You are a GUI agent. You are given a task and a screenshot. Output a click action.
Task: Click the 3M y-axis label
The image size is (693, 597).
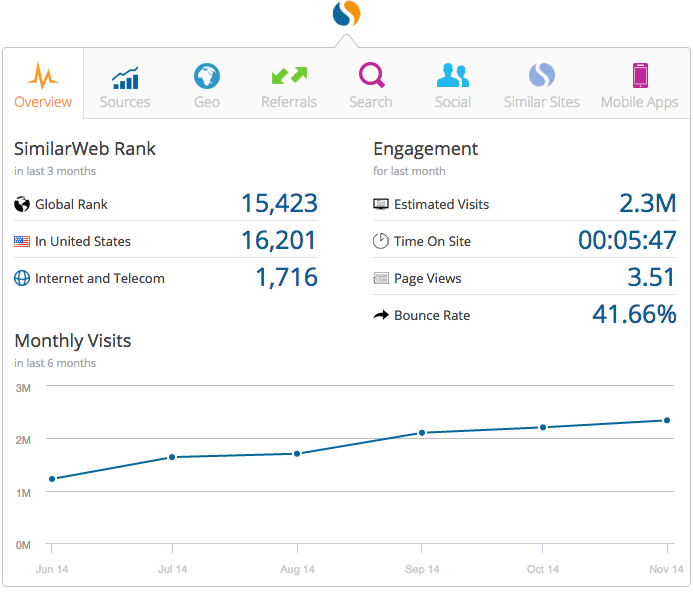[23, 388]
